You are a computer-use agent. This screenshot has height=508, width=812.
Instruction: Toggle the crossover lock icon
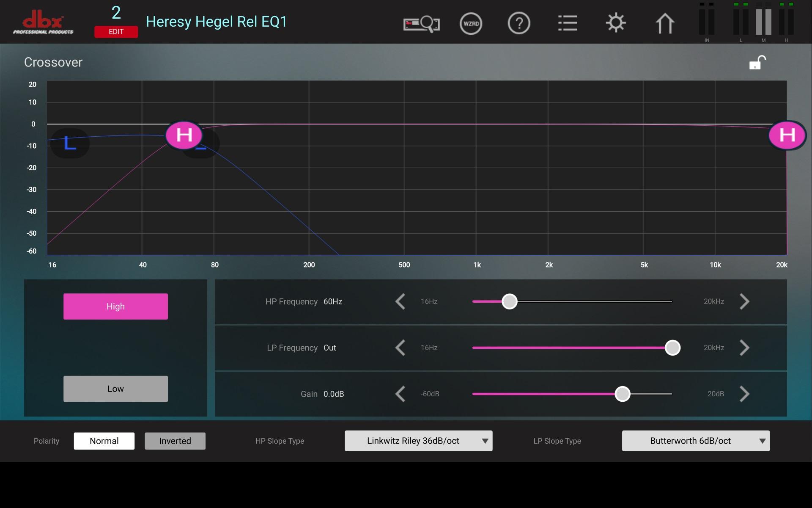pos(757,63)
